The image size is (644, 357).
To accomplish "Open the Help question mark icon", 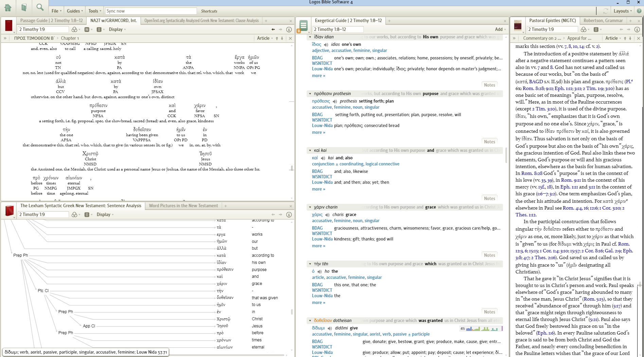I will pos(639,11).
